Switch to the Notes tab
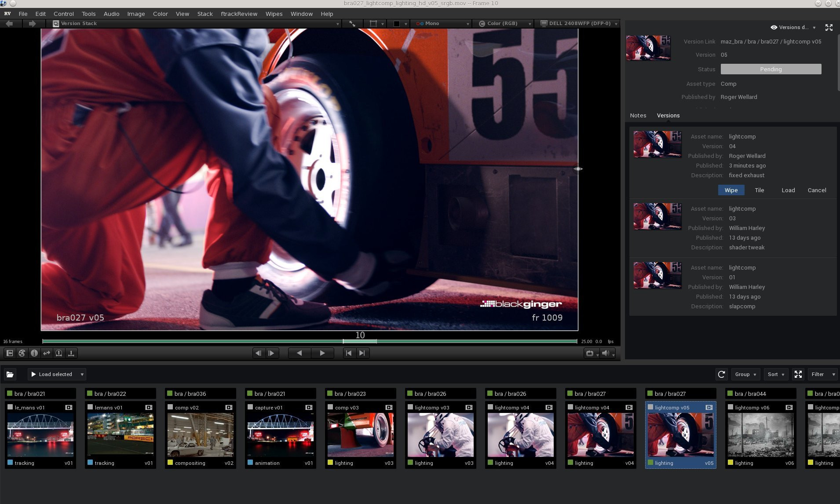840x504 pixels. click(x=638, y=116)
